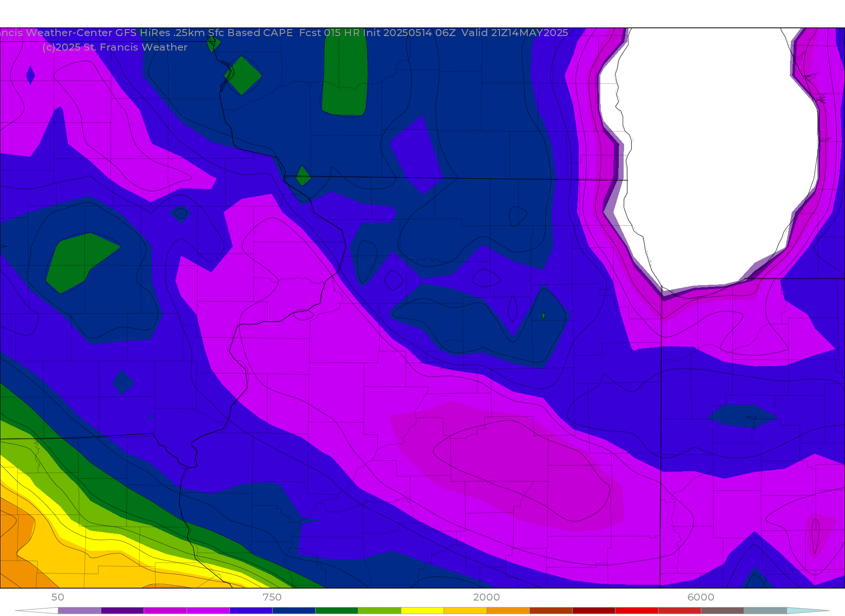845x616 pixels.
Task: Click the yellow legend swatch
Action: coord(422,611)
